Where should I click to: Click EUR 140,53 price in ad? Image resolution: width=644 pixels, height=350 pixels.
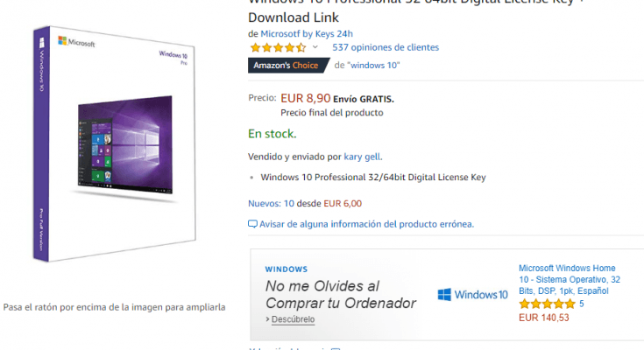[x=544, y=318]
